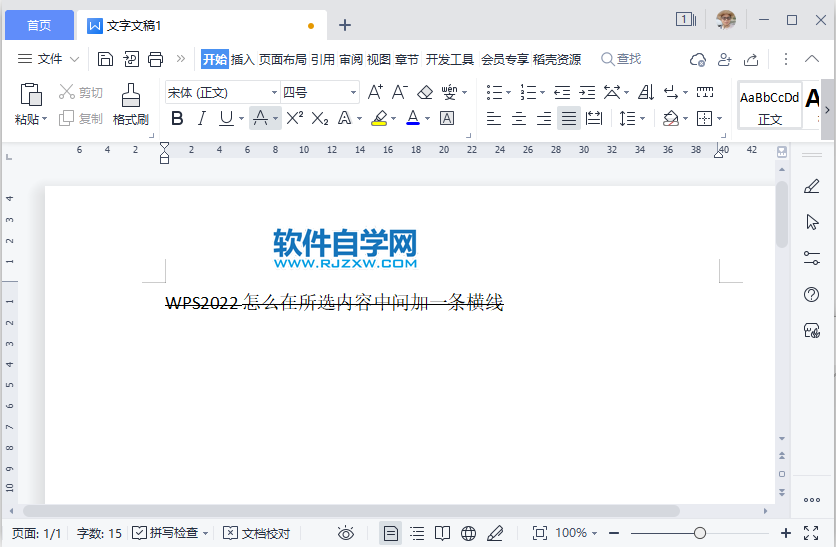Image resolution: width=836 pixels, height=547 pixels.
Task: Click the Decrease indent icon
Action: 562,92
